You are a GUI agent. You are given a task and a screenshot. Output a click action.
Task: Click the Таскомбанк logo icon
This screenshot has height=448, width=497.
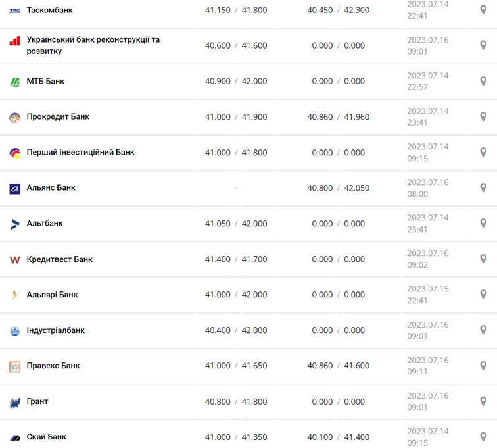pyautogui.click(x=14, y=11)
